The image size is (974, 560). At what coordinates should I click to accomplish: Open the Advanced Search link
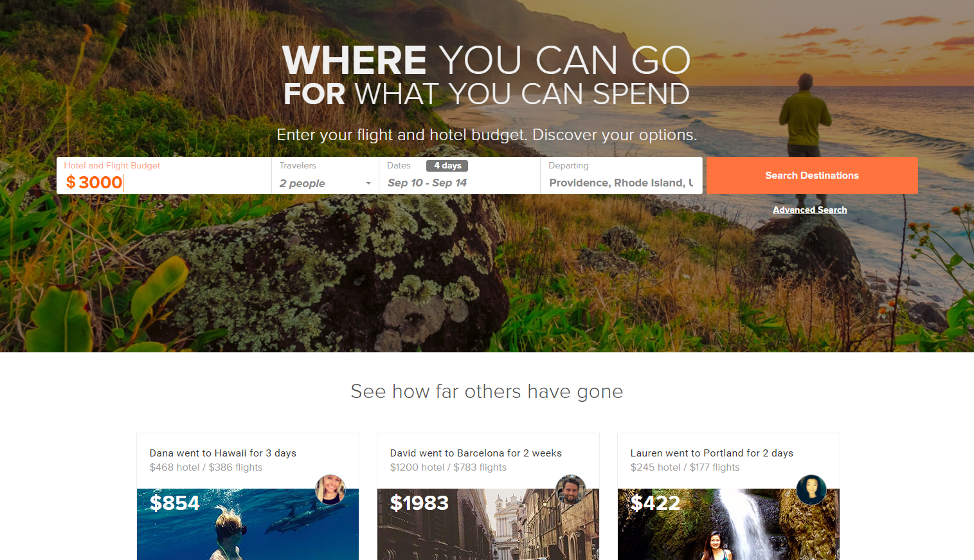(810, 210)
